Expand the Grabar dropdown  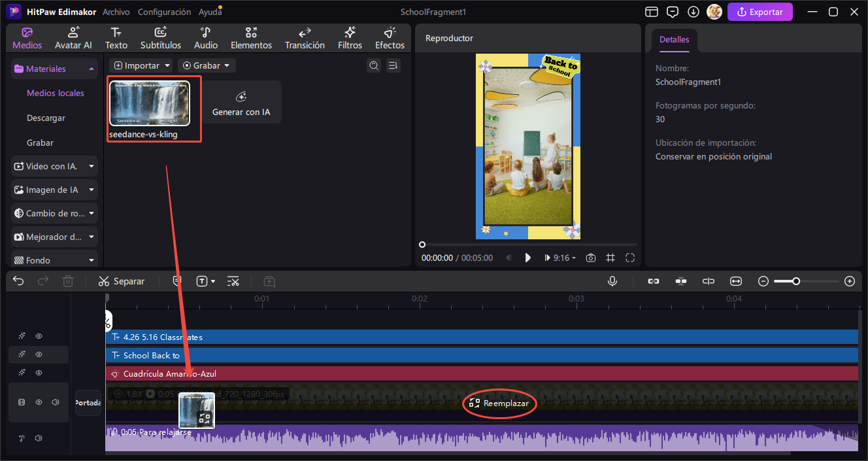click(207, 65)
